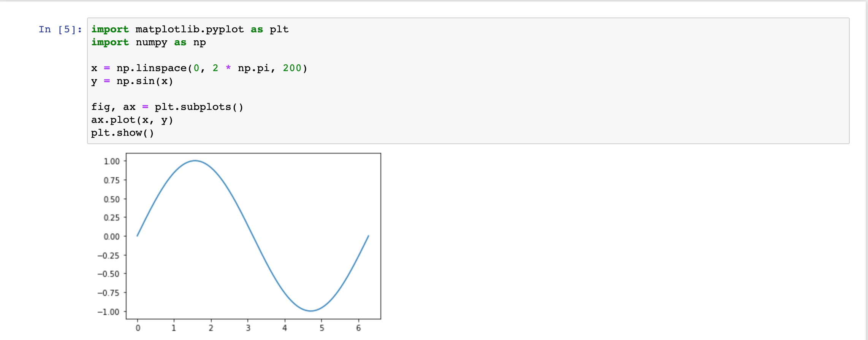Click the x-axis tick label 3

click(248, 328)
